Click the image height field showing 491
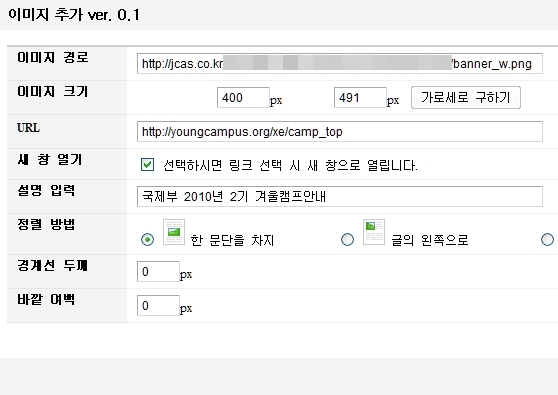This screenshot has height=395, width=558. [x=360, y=98]
